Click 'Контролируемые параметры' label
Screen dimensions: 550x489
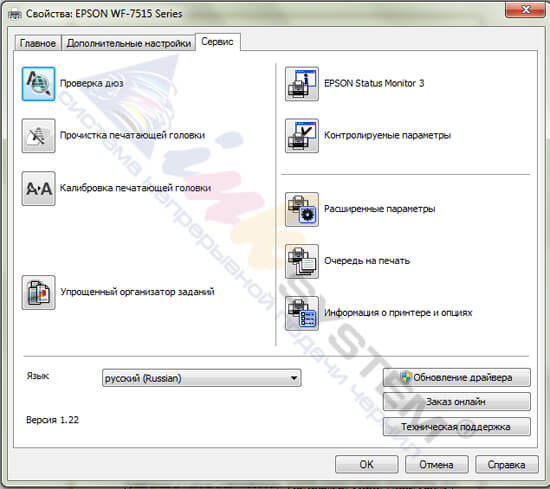click(387, 135)
